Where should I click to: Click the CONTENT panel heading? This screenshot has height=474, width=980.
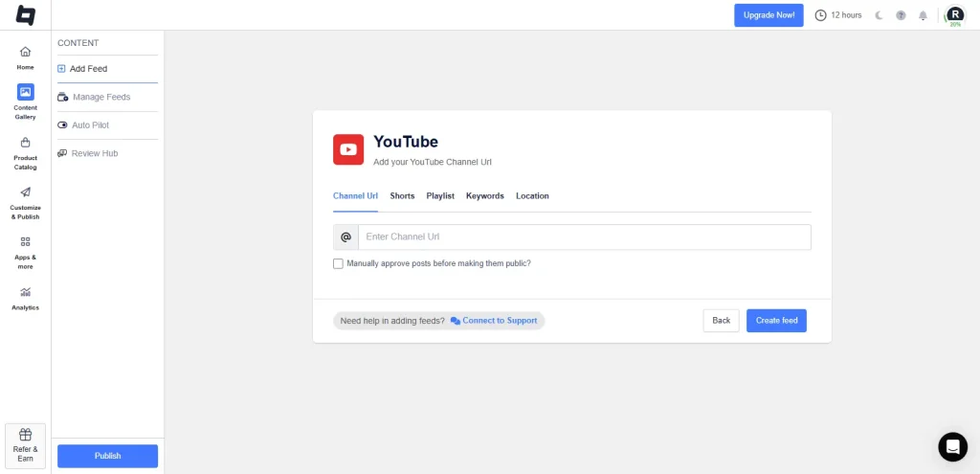(x=78, y=43)
